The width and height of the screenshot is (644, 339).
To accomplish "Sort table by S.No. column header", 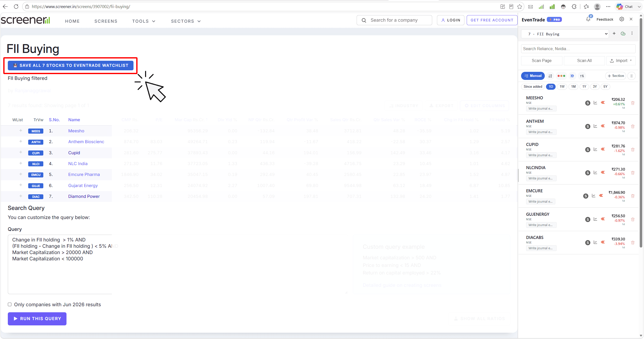I will point(54,120).
